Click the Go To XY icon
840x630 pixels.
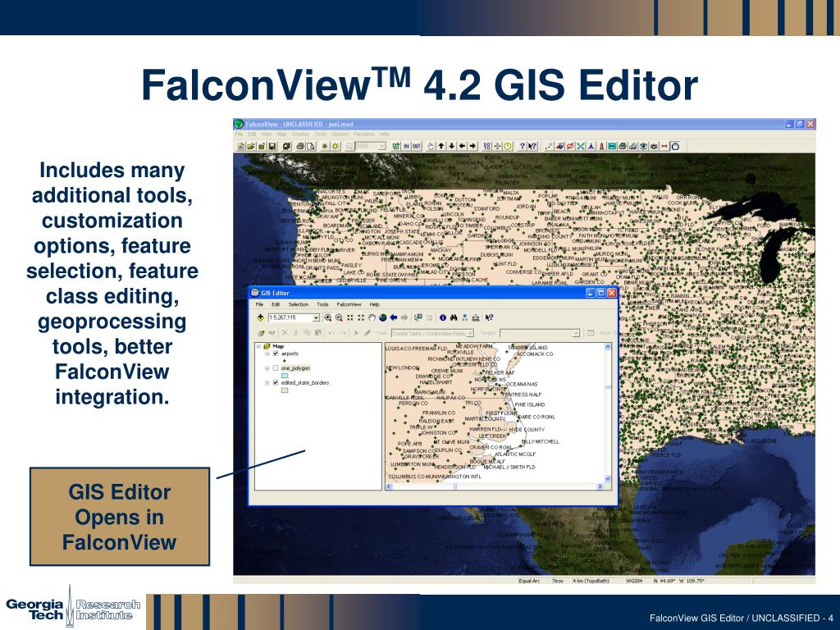(464, 317)
